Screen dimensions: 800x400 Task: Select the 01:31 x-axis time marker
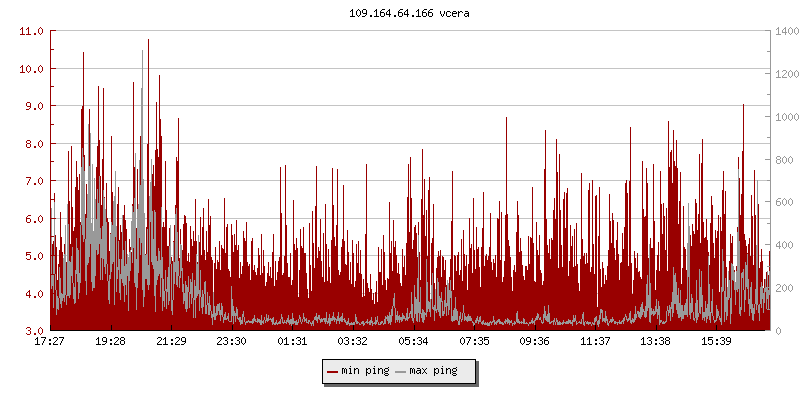(292, 341)
